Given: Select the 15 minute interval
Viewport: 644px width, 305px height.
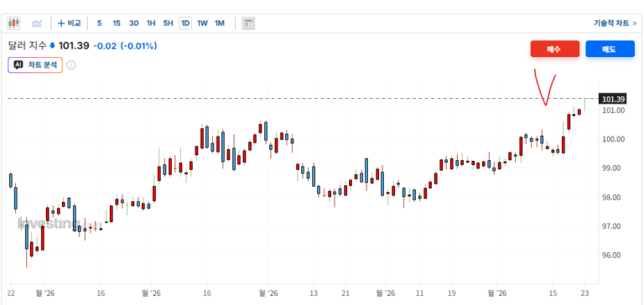Looking at the screenshot, I should pyautogui.click(x=117, y=23).
